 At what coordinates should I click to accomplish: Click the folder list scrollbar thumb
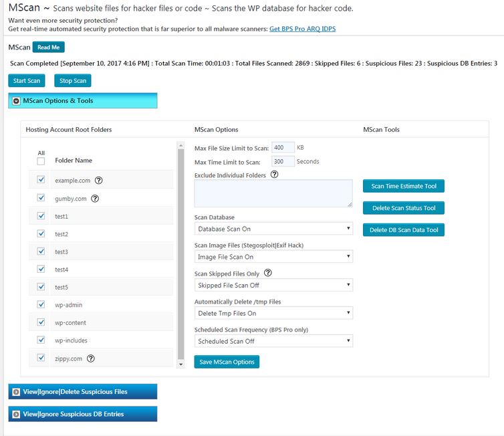tap(181, 254)
